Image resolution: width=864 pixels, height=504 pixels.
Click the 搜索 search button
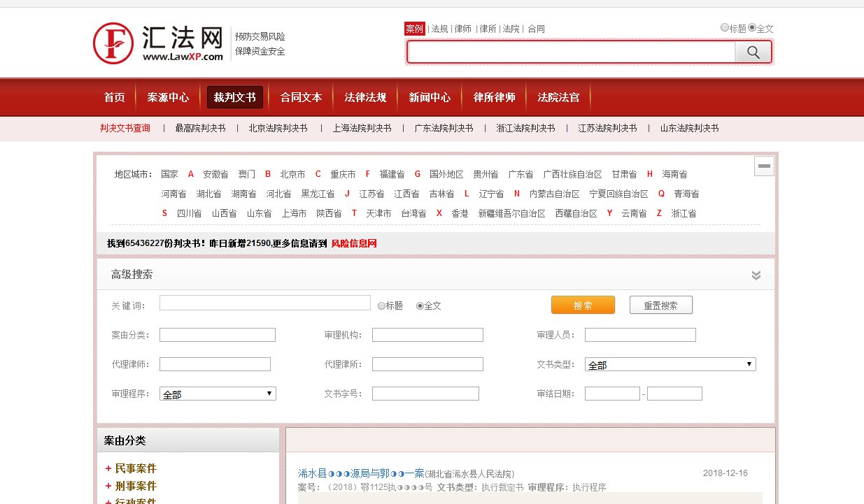pos(583,304)
